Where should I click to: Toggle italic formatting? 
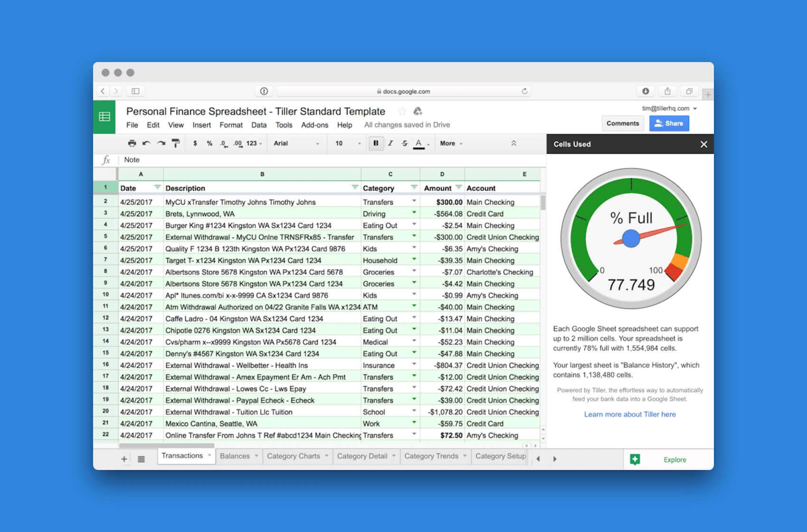[x=390, y=143]
